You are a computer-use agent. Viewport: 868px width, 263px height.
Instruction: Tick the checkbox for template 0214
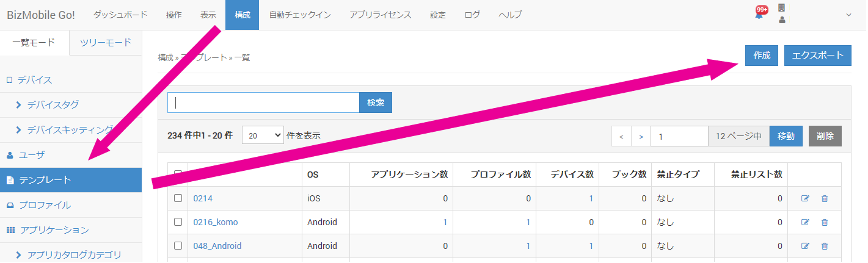pyautogui.click(x=178, y=198)
